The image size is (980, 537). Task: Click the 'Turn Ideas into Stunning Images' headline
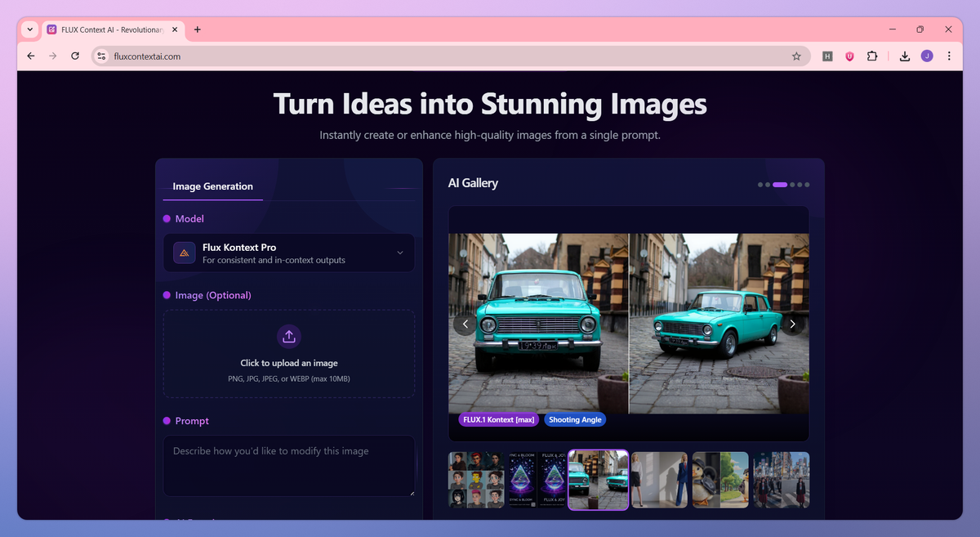[x=490, y=105]
